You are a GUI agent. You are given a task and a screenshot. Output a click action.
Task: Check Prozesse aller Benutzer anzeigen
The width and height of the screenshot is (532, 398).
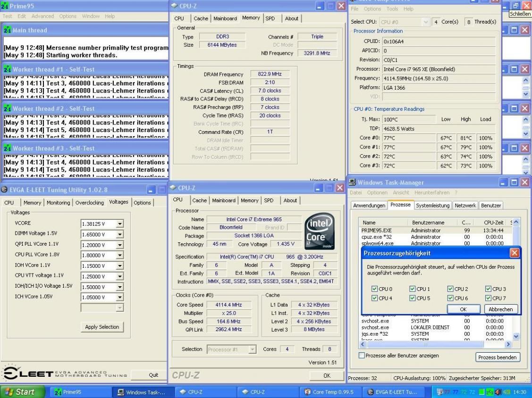coord(362,355)
